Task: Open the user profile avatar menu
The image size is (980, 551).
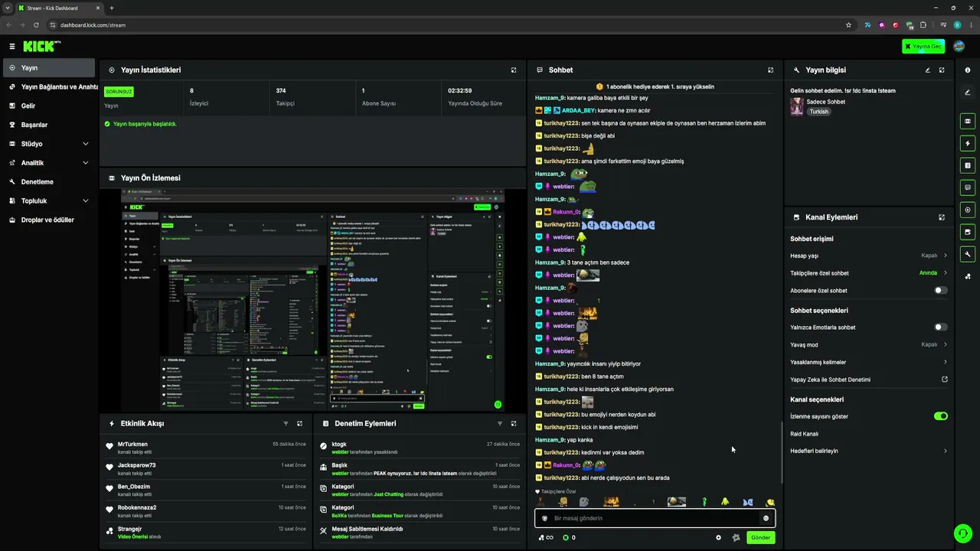Action: pos(959,47)
